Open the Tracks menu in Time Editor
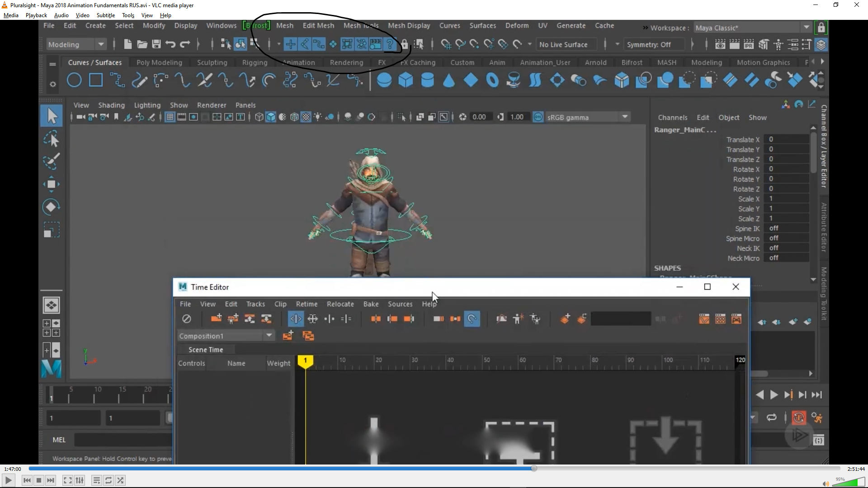The width and height of the screenshot is (868, 488). point(255,304)
